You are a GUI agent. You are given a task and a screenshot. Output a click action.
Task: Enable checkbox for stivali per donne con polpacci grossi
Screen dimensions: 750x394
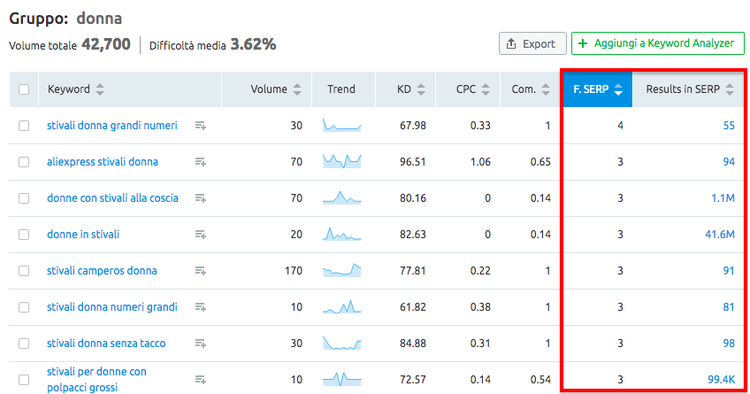click(23, 380)
